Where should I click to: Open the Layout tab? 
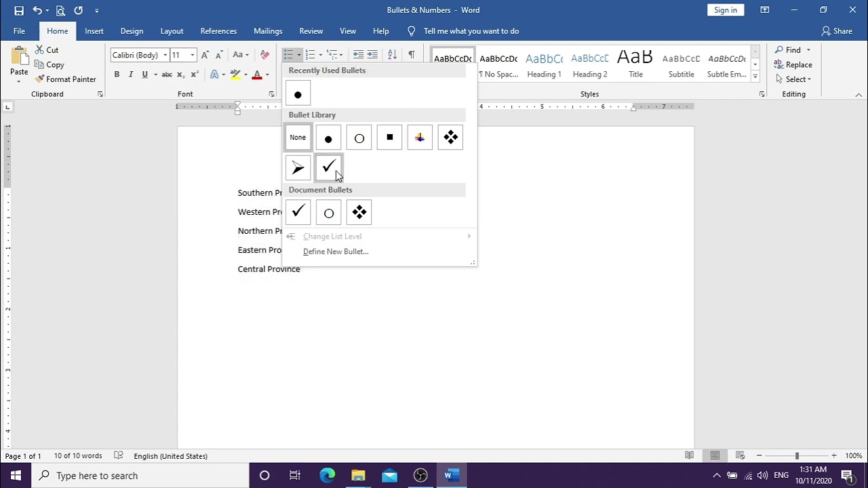tap(172, 31)
